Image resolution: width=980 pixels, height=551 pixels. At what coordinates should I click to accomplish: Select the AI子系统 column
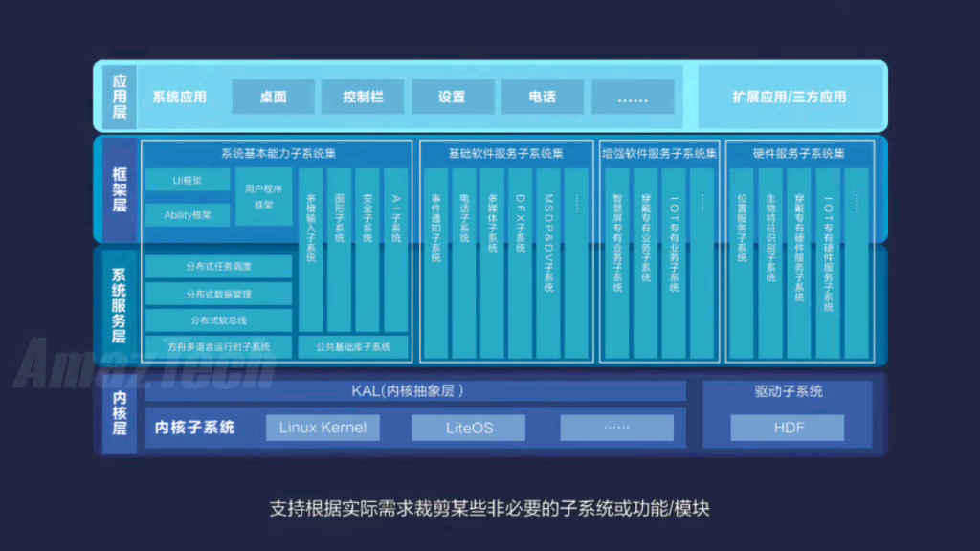click(395, 250)
